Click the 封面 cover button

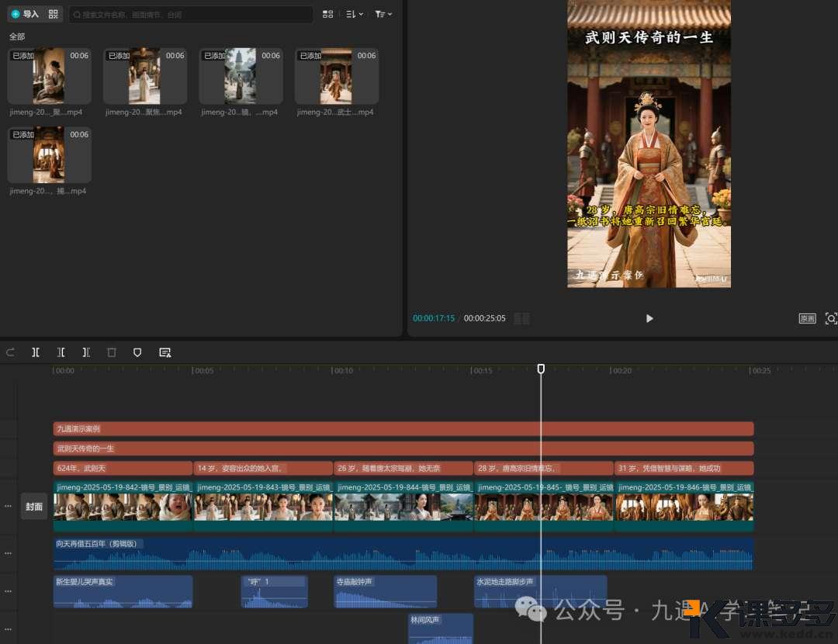coord(34,506)
